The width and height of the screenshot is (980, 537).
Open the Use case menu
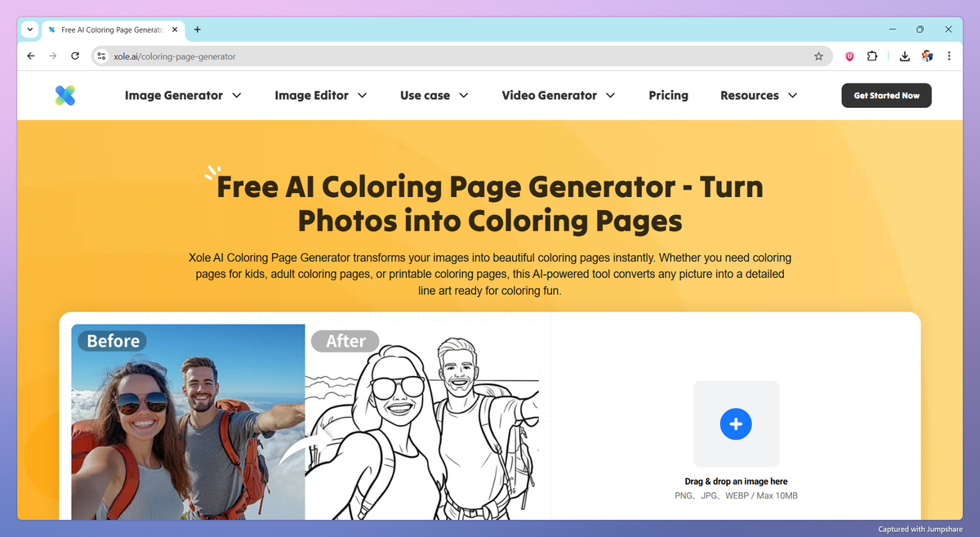pos(434,95)
